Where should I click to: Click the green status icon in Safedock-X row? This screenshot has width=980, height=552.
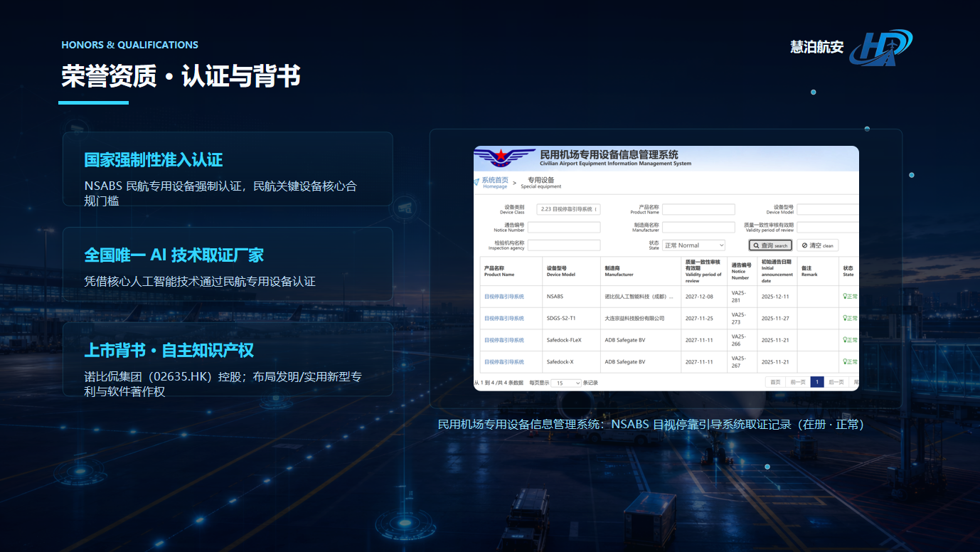click(845, 361)
